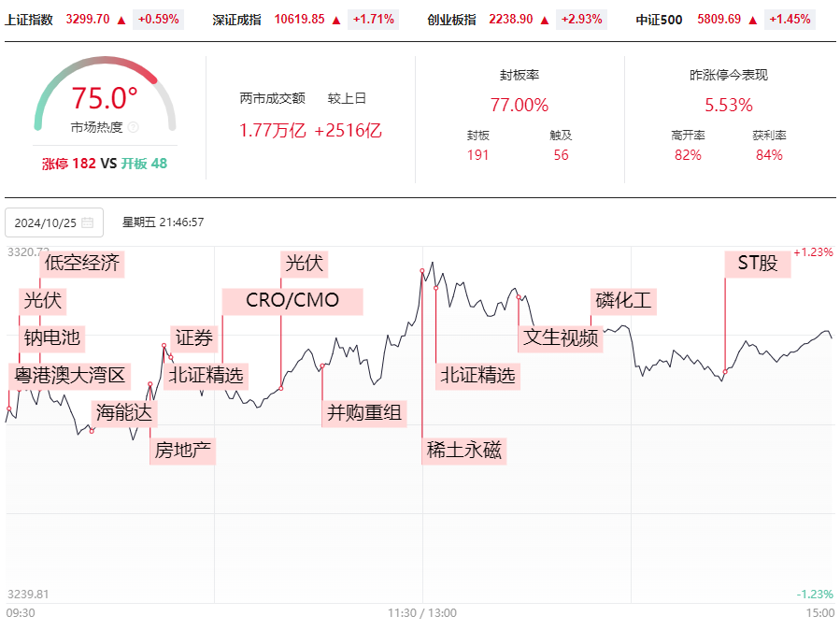Click the 稀土永磁 chart tag
The width and height of the screenshot is (840, 631).
pos(464,451)
